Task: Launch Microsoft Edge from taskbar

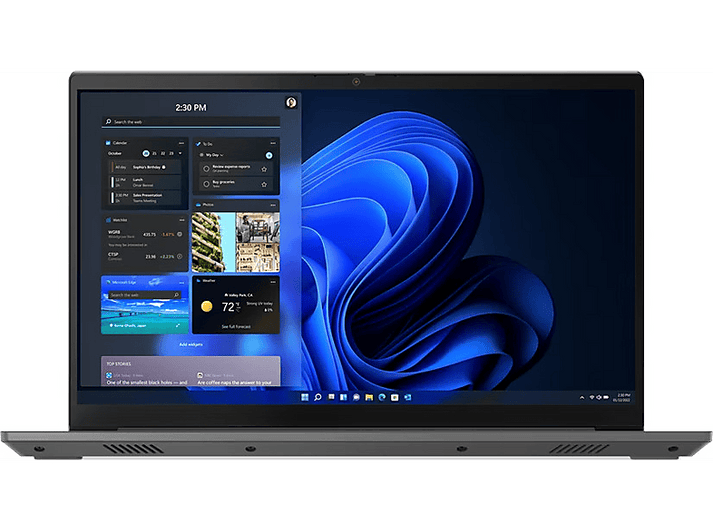Action: (x=382, y=397)
